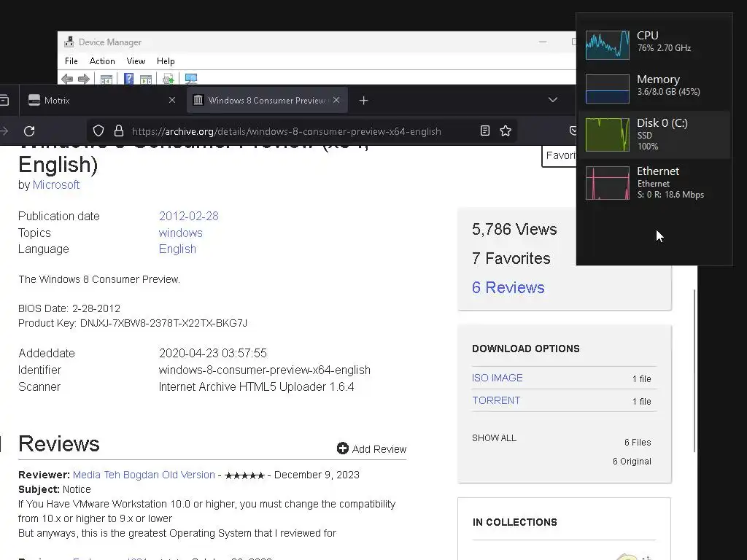The height and width of the screenshot is (560, 747).
Task: Download the TORRENT option
Action: coord(496,400)
